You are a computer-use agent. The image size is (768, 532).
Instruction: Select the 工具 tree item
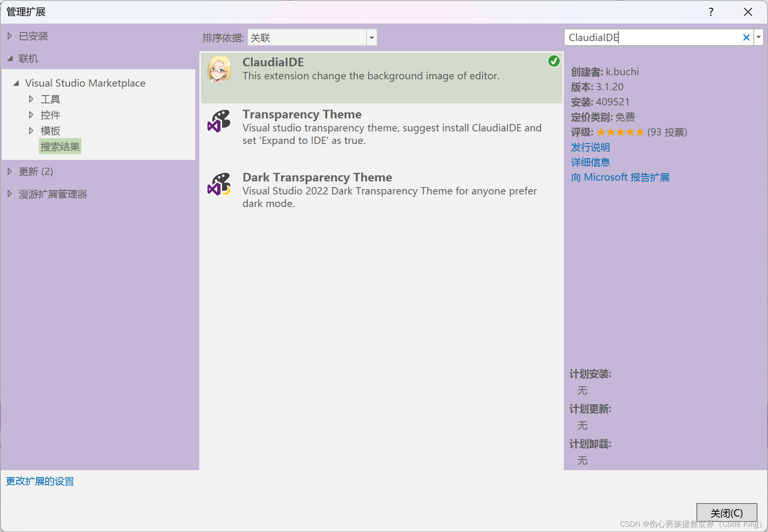tap(50, 99)
